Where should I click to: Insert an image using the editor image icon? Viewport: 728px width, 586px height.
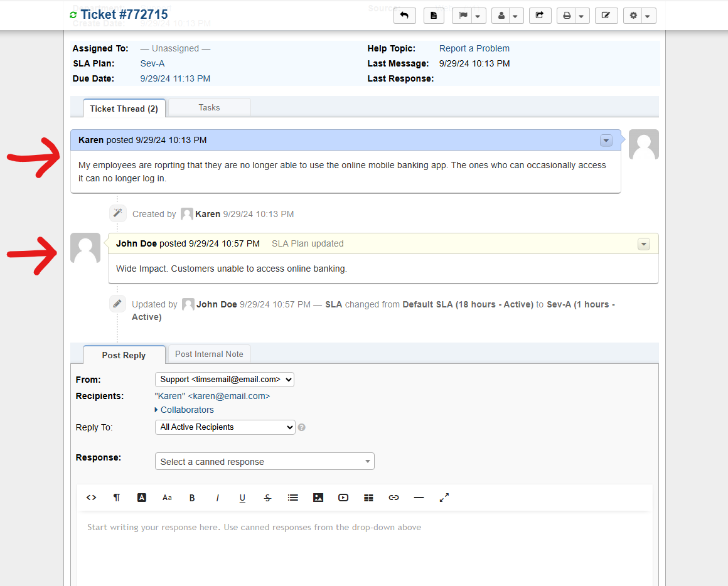click(318, 498)
